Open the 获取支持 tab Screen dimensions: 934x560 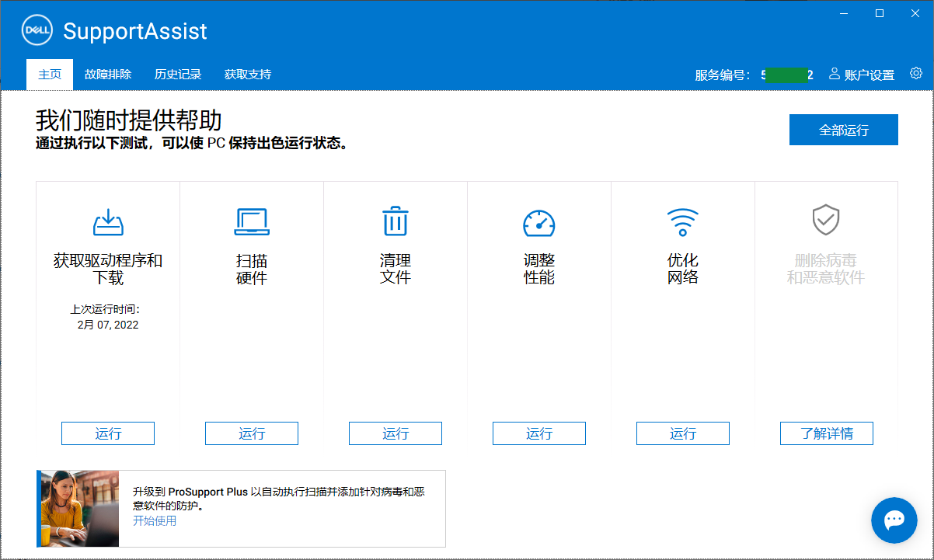point(248,75)
